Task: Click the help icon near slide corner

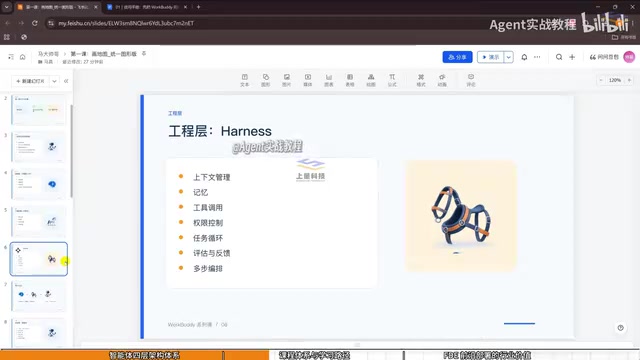Action: click(x=620, y=328)
